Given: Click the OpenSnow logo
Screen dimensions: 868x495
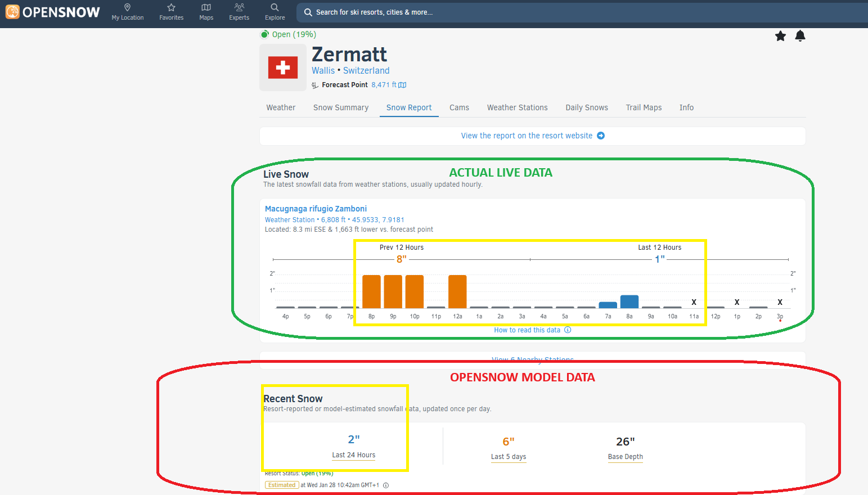Looking at the screenshot, I should (52, 12).
